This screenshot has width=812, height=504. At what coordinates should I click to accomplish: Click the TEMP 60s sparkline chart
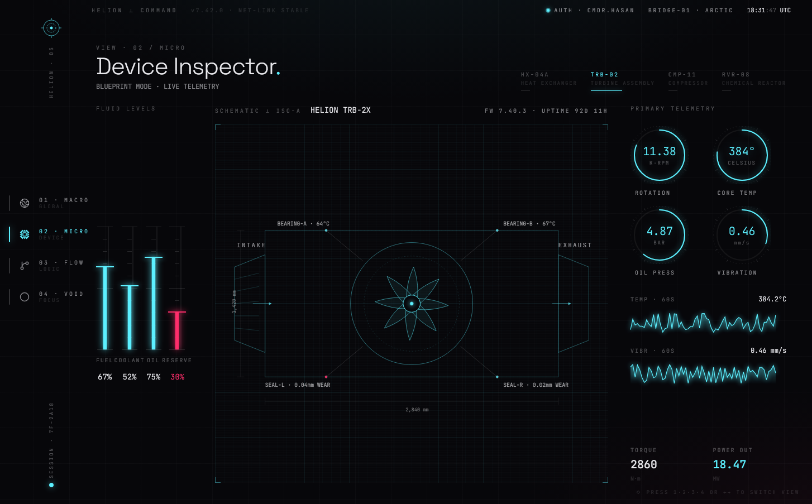(703, 323)
